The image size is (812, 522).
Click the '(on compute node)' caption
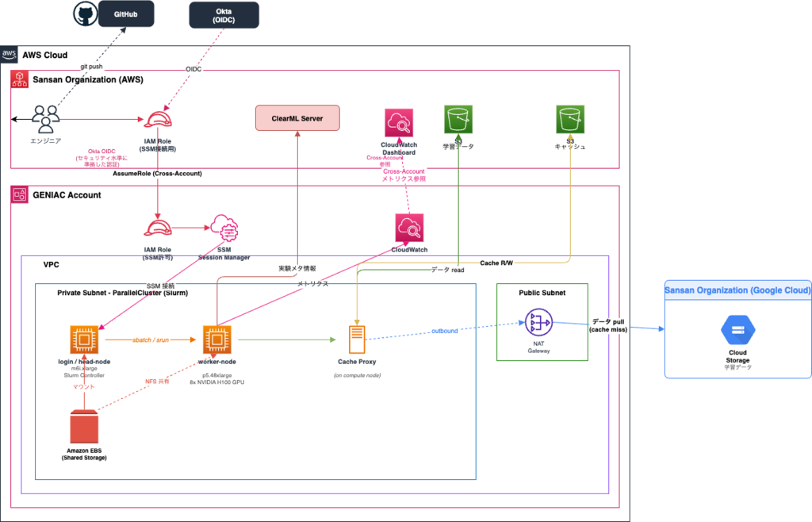(358, 375)
